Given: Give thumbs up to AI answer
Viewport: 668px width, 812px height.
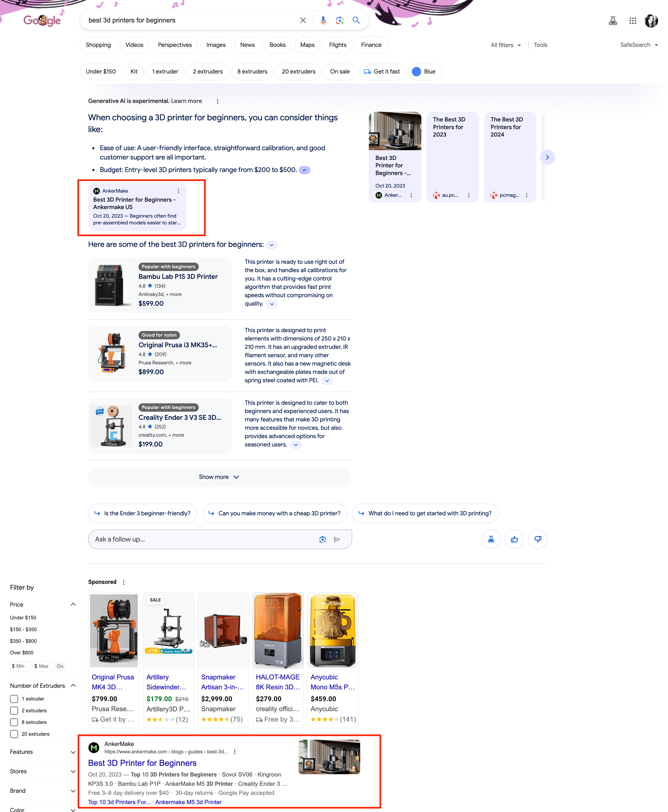Looking at the screenshot, I should (514, 539).
